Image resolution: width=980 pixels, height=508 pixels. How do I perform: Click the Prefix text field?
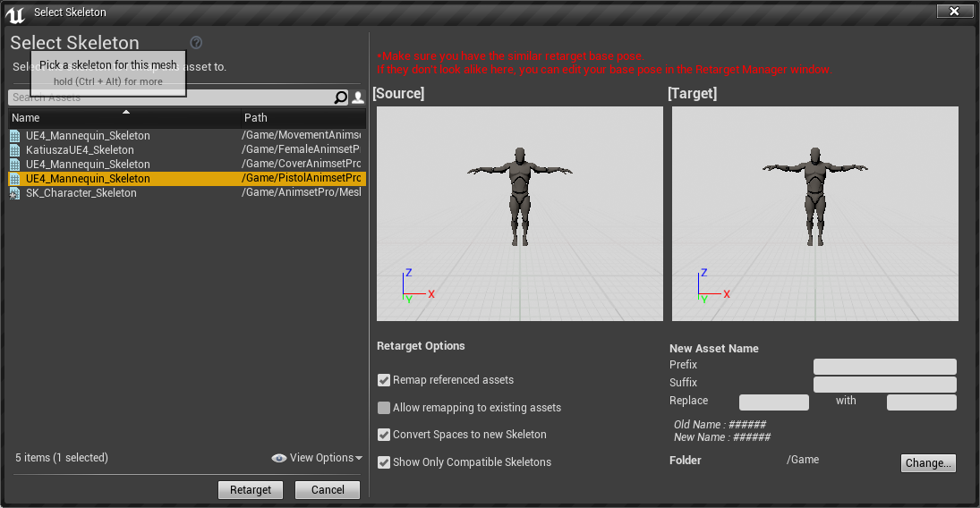(884, 366)
